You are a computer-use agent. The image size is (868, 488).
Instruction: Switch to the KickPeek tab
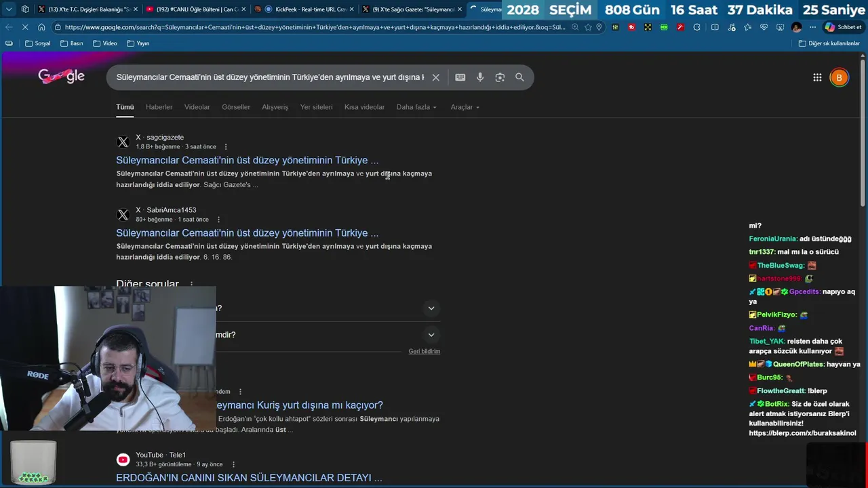[x=305, y=9]
